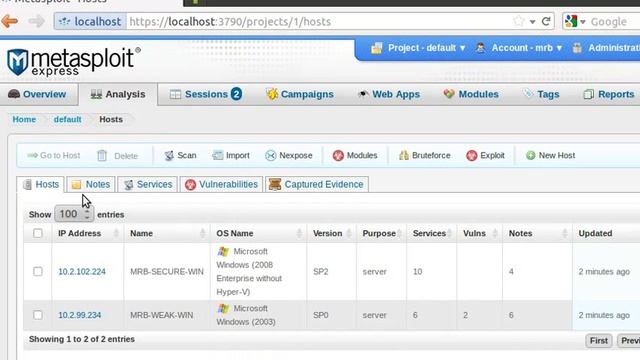Open the Account - mrb dropdown

pos(520,48)
